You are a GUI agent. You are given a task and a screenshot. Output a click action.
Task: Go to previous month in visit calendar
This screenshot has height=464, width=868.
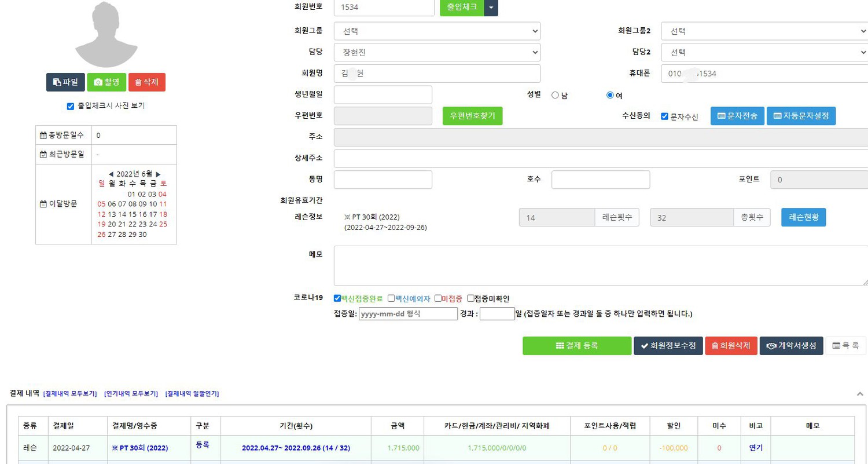coord(111,174)
